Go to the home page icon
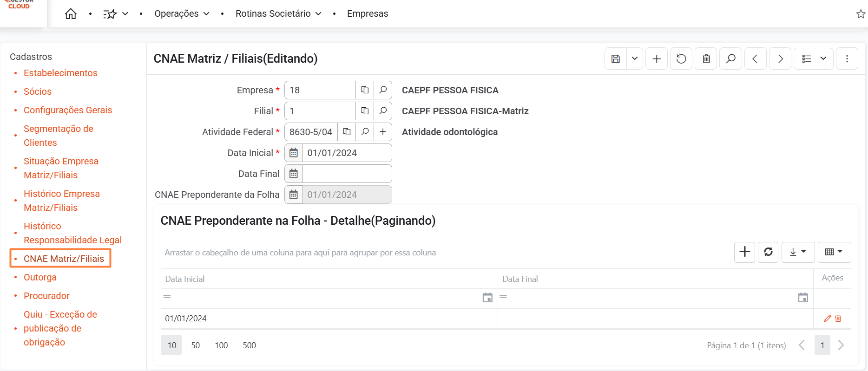 71,14
